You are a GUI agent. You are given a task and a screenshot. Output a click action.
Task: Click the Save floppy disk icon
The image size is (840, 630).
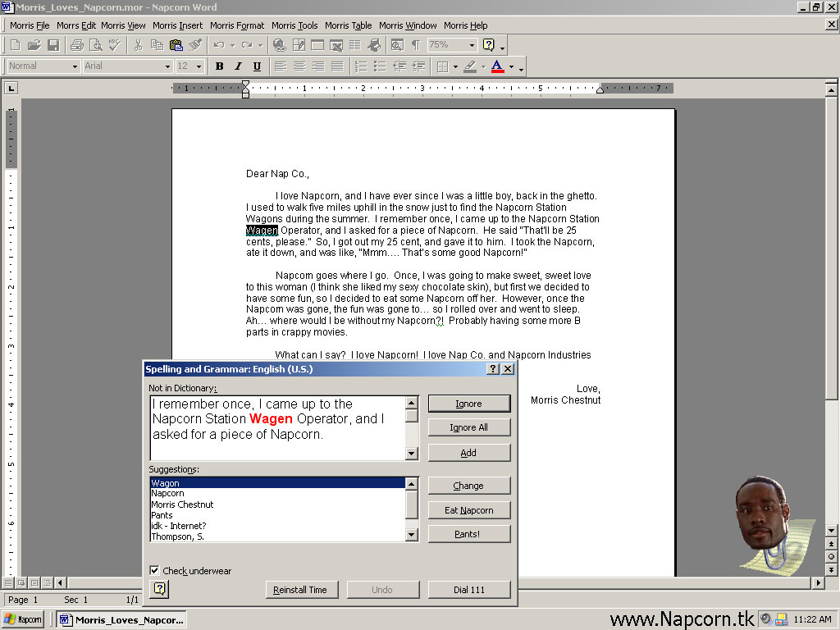pyautogui.click(x=53, y=45)
